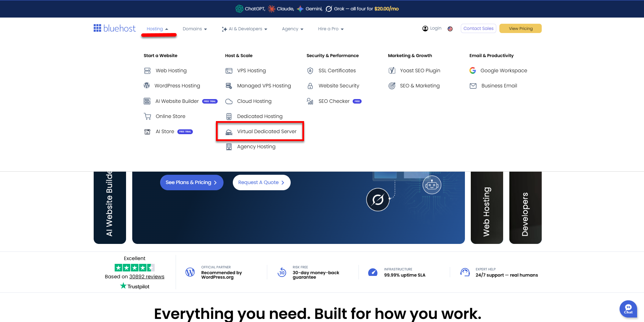The height and width of the screenshot is (322, 644).
Task: Click the Grok icon in banner
Action: (x=329, y=9)
